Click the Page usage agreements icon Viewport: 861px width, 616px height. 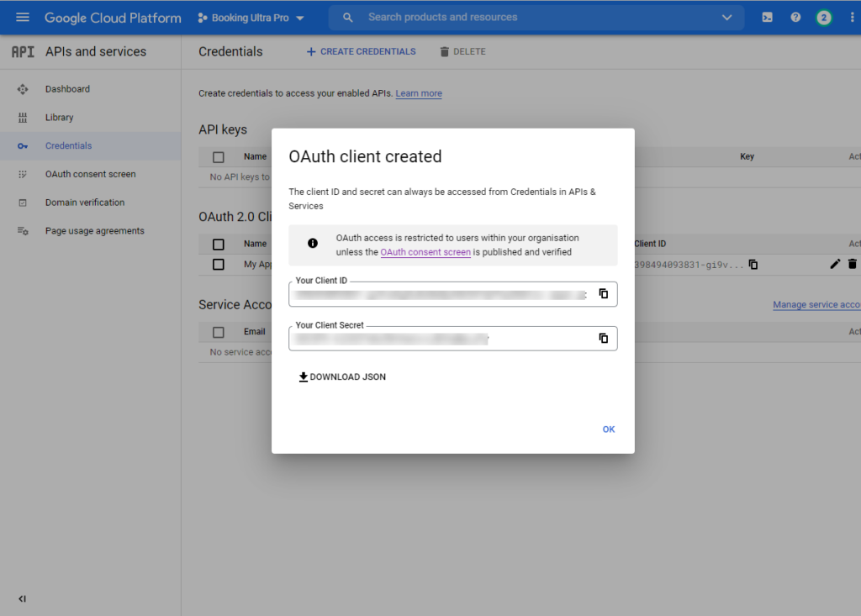23,231
